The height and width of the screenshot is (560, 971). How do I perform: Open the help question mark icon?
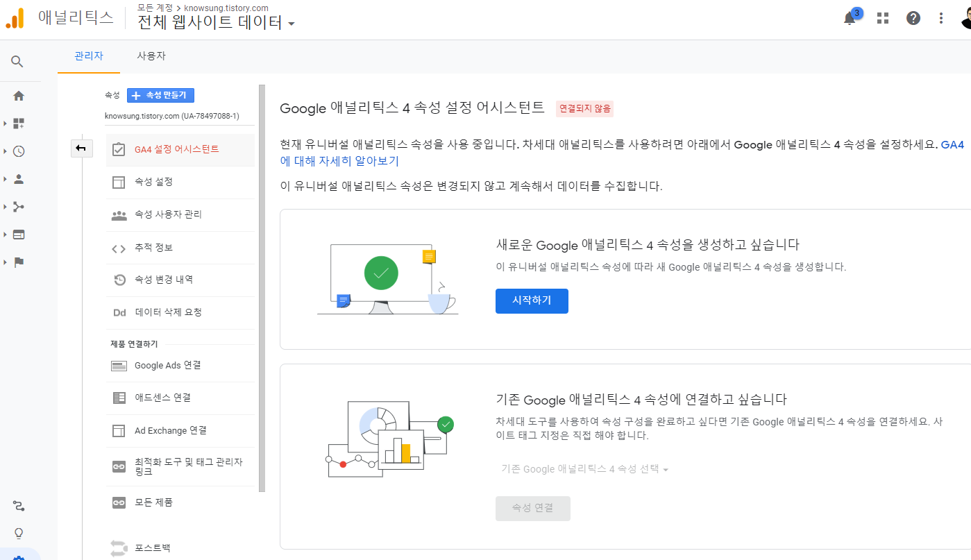click(913, 19)
